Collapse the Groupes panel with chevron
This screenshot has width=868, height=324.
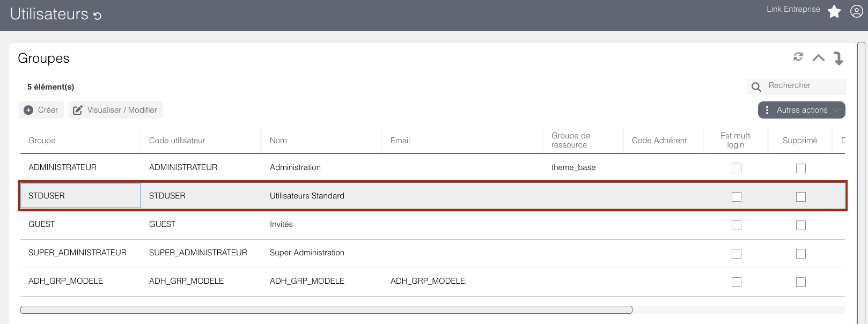(819, 58)
